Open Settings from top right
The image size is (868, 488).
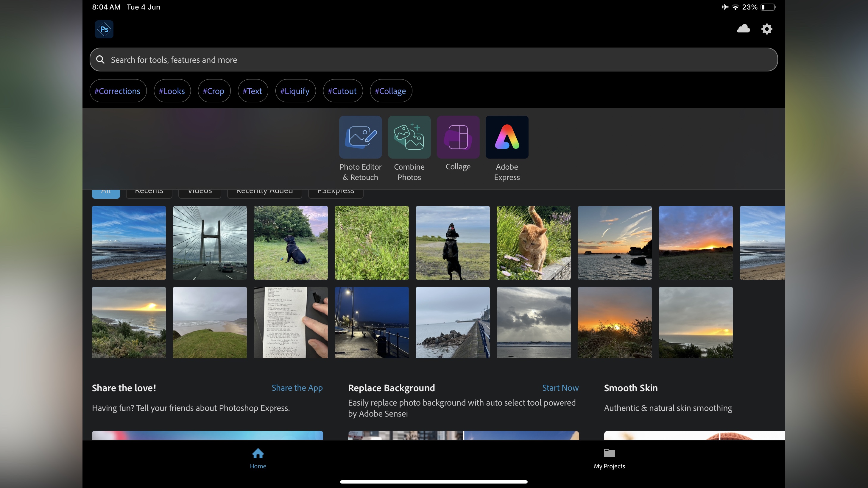click(767, 29)
